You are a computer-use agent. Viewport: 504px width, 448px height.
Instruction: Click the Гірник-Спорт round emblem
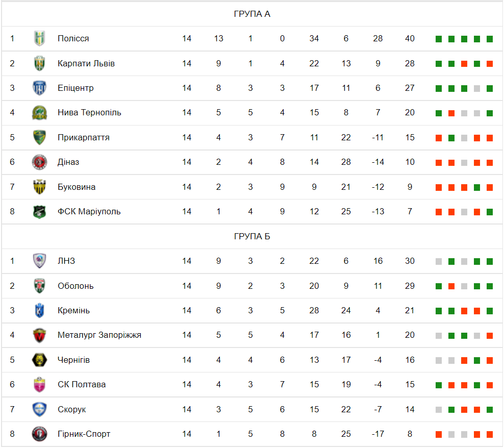click(x=39, y=434)
